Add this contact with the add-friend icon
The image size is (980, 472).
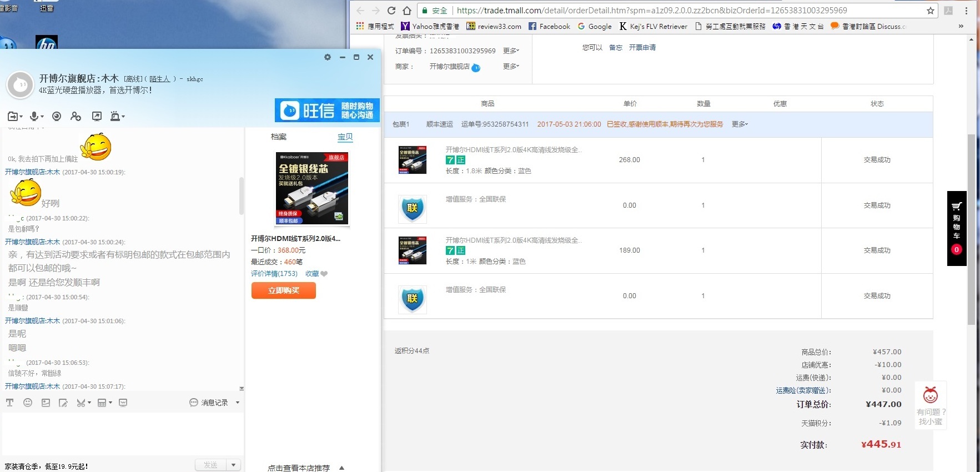pos(76,116)
